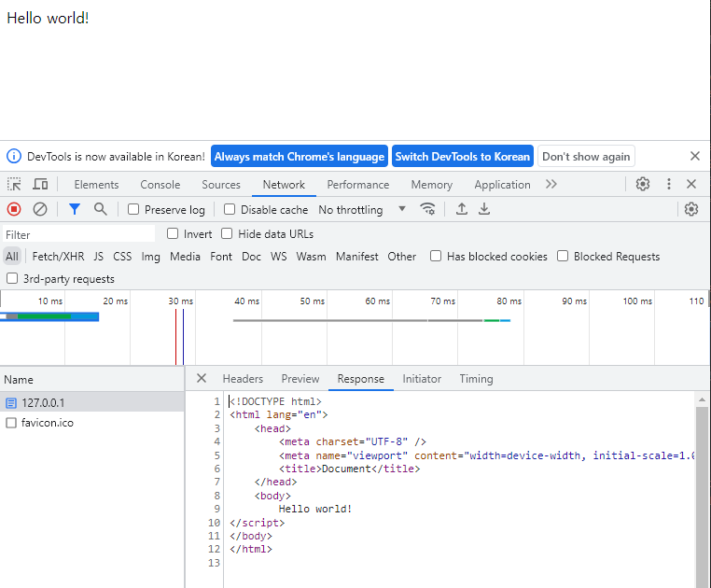
Task: Open the Initiator tab
Action: point(422,379)
